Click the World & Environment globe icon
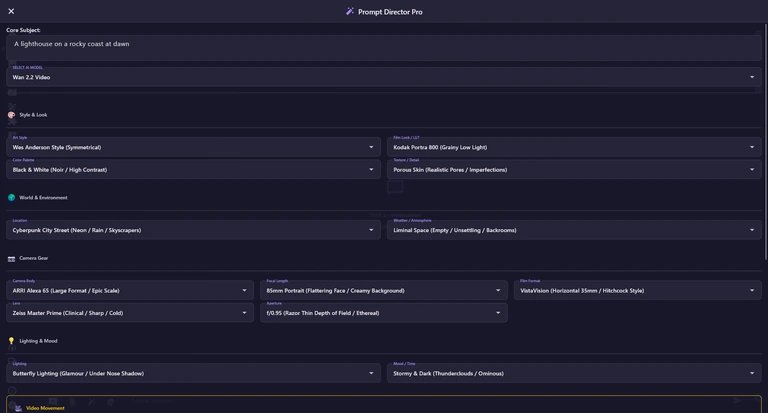Screen dimensions: 768x413 (11, 197)
